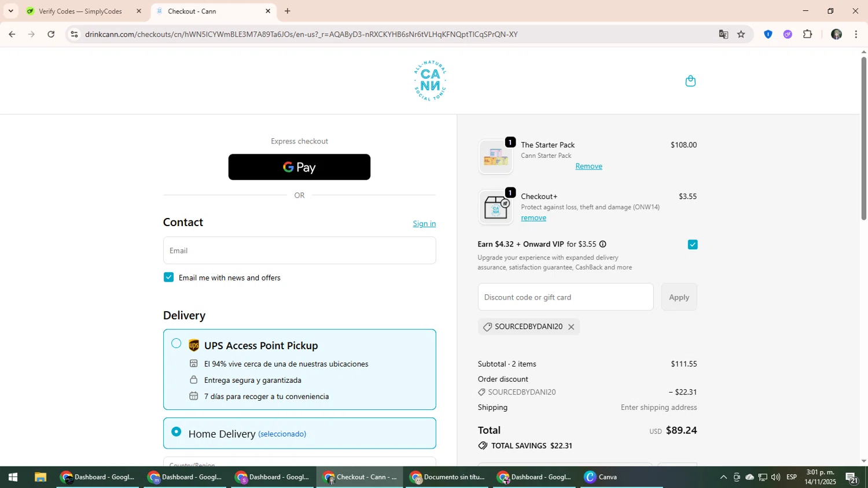Remove Checkout+ protection from order
This screenshot has height=488, width=868.
tap(534, 217)
